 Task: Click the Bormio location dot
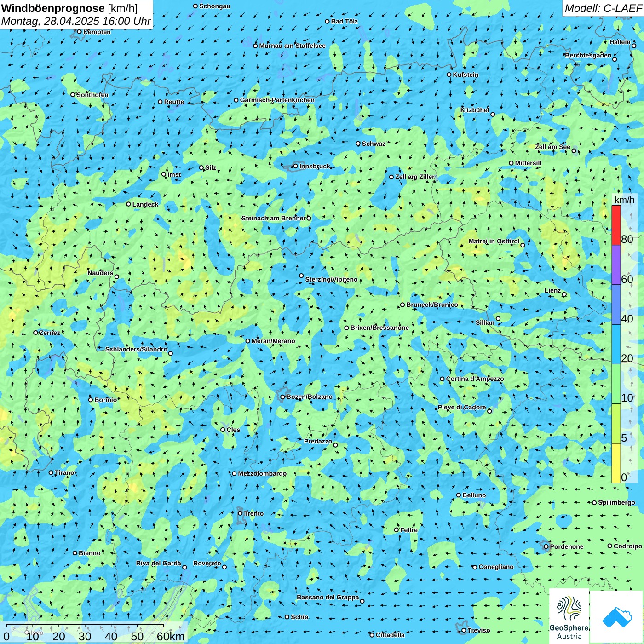pos(91,400)
